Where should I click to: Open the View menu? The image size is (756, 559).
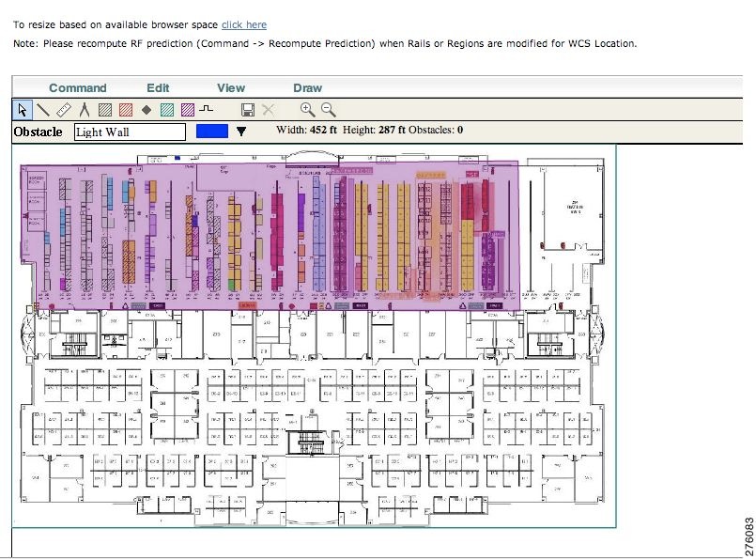(x=230, y=87)
